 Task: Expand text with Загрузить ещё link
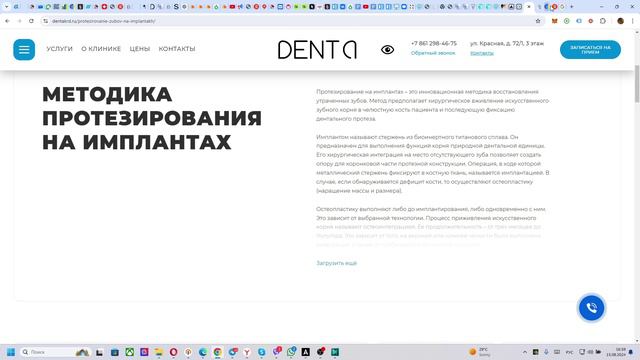click(336, 263)
